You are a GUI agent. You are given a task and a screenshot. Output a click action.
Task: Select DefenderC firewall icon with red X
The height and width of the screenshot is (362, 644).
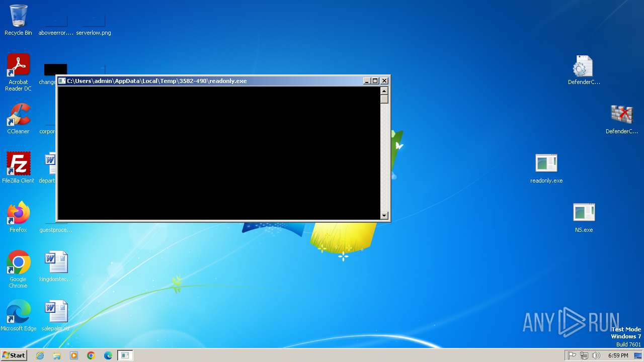pos(622,119)
